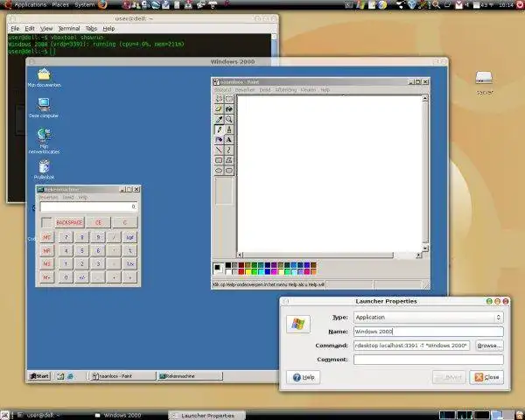Click the MR memory recall key
525x420 pixels.
tap(47, 250)
